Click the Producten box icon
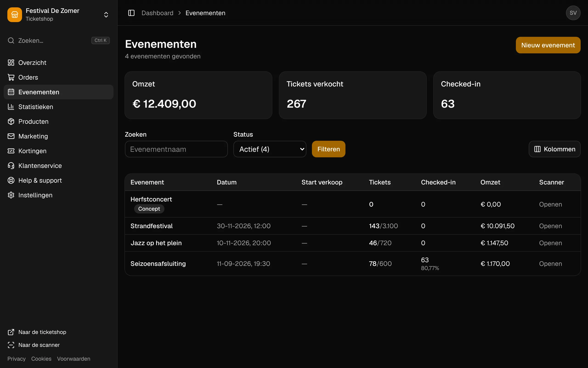The width and height of the screenshot is (588, 368). tap(11, 121)
